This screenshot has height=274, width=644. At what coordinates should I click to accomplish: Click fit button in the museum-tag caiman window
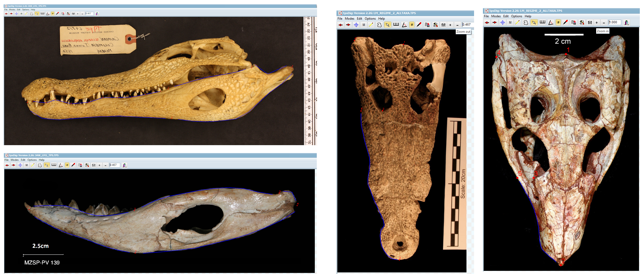[x=73, y=14]
